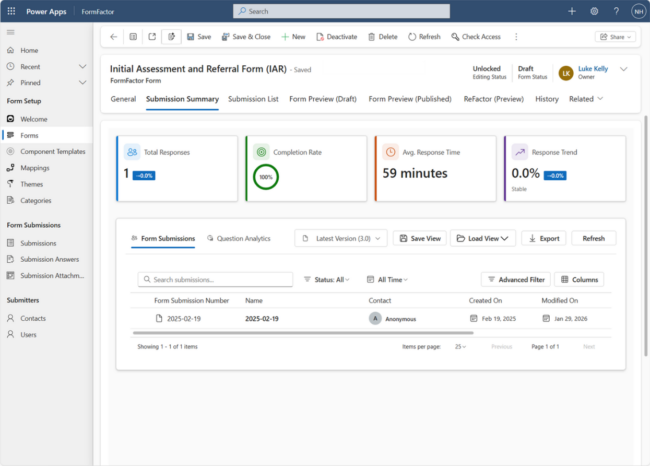Open record in new window icon

tap(152, 37)
